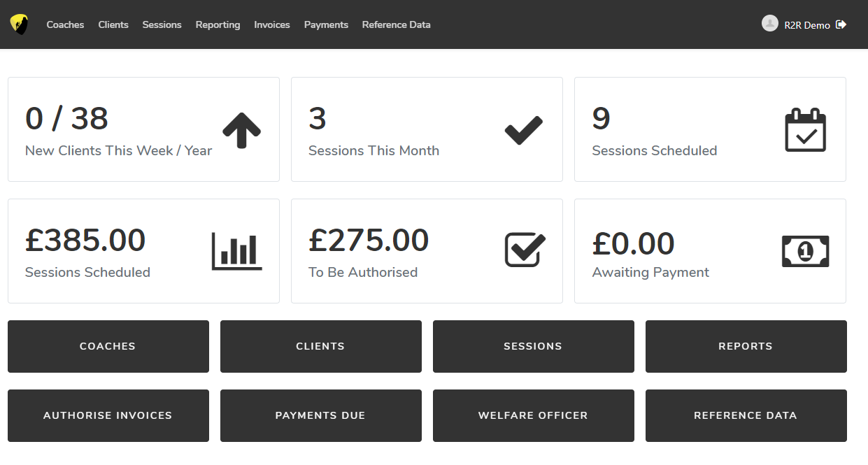868x465 pixels.
Task: Go to Reference Data in top navigation
Action: pos(396,25)
